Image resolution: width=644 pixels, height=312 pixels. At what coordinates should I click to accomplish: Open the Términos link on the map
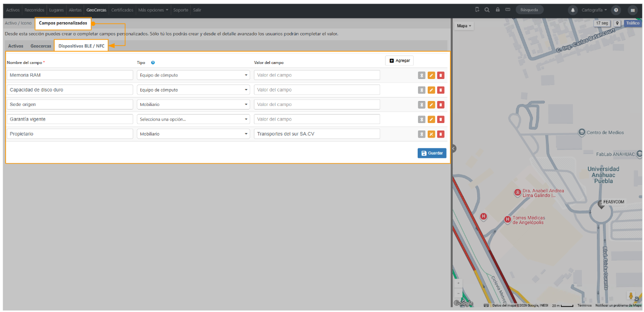(584, 305)
